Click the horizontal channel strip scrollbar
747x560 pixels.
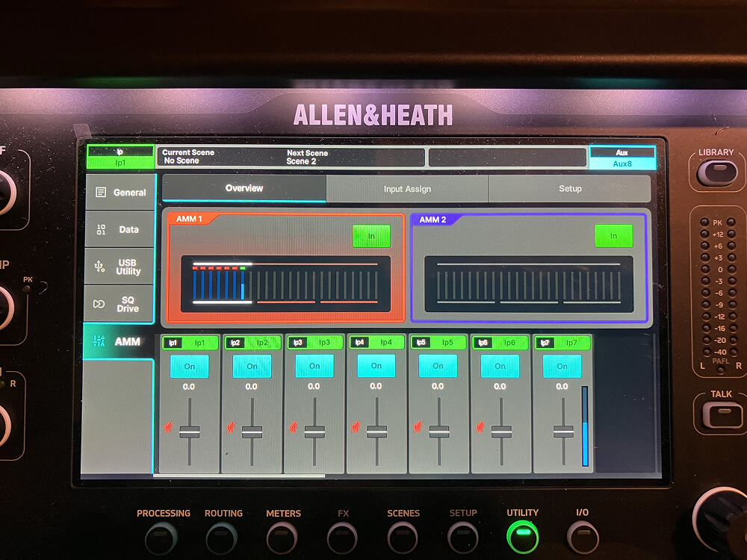click(239, 475)
